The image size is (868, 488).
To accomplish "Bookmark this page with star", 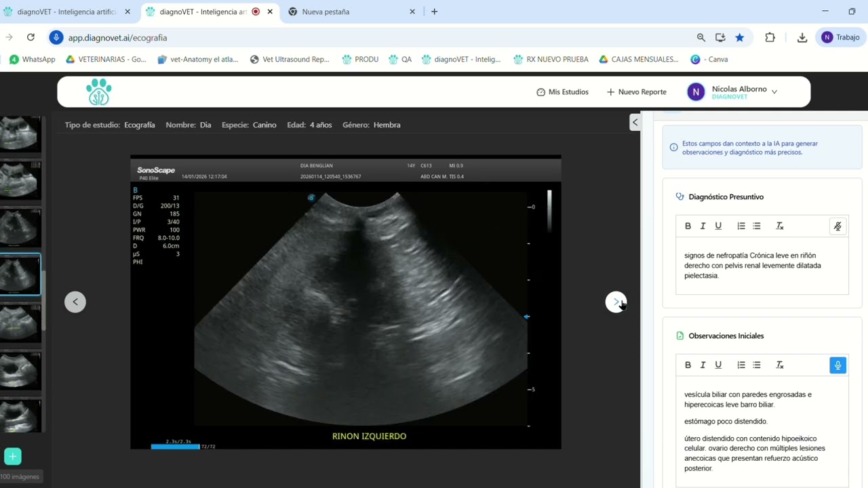I will 739,37.
